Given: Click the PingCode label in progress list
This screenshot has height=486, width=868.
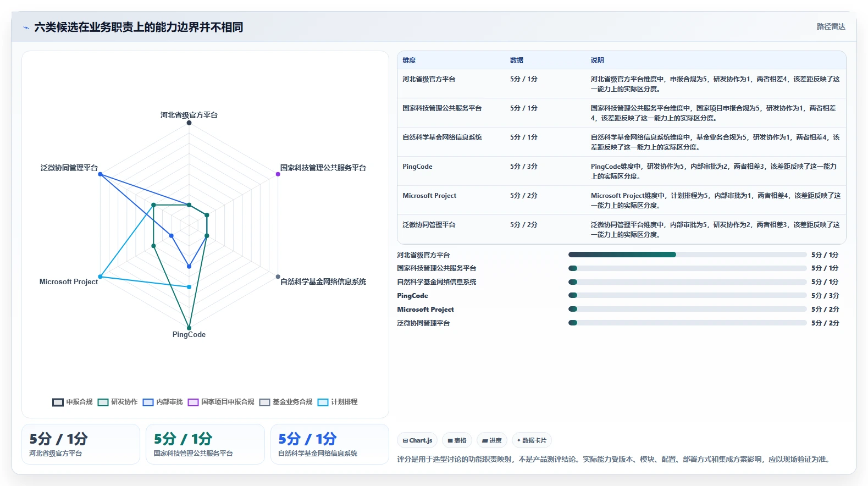Looking at the screenshot, I should click(x=412, y=296).
